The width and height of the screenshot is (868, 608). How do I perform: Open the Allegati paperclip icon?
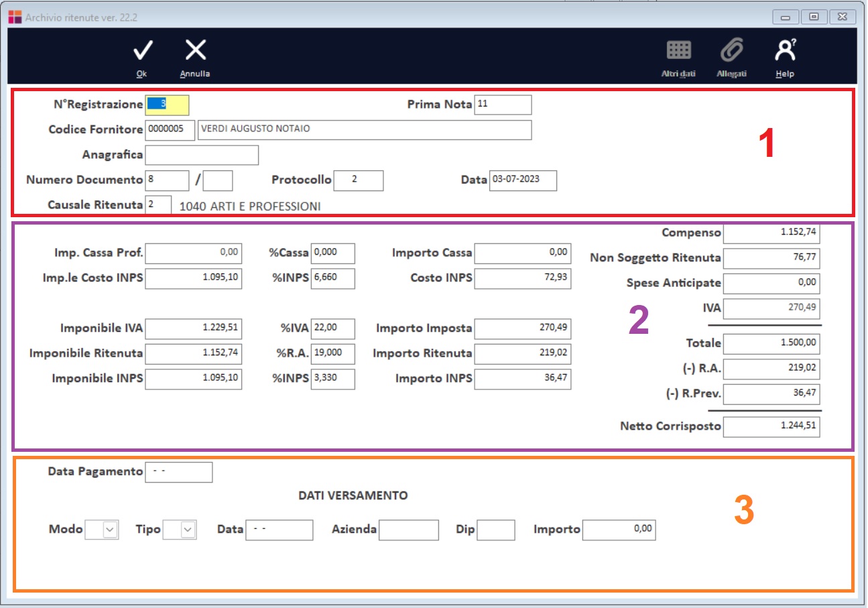(732, 50)
